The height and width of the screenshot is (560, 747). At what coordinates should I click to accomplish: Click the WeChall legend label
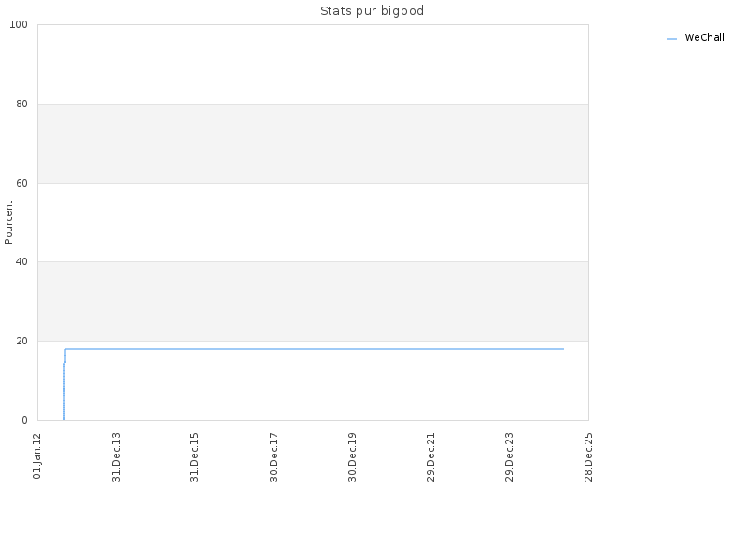pos(704,37)
